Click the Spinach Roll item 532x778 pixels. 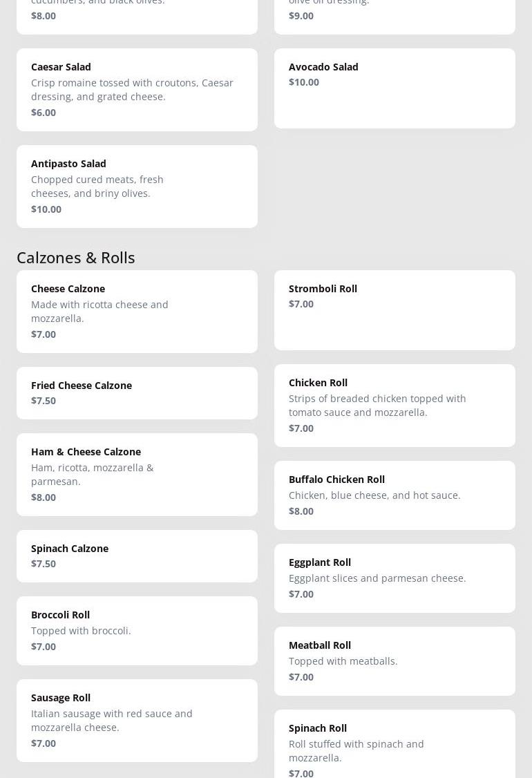pos(395,746)
